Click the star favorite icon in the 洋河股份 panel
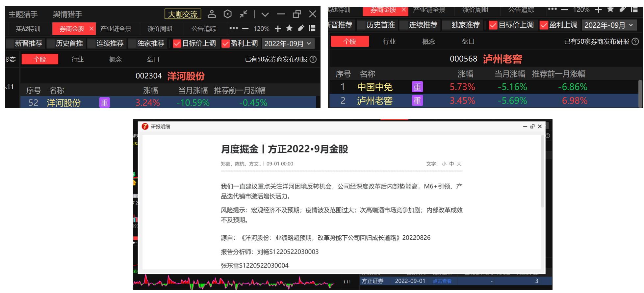This screenshot has width=644, height=293. pos(289,28)
